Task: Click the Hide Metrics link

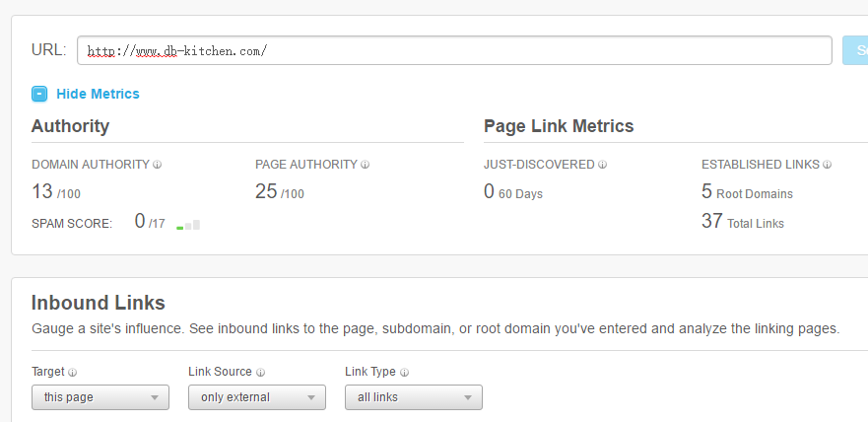Action: point(98,94)
